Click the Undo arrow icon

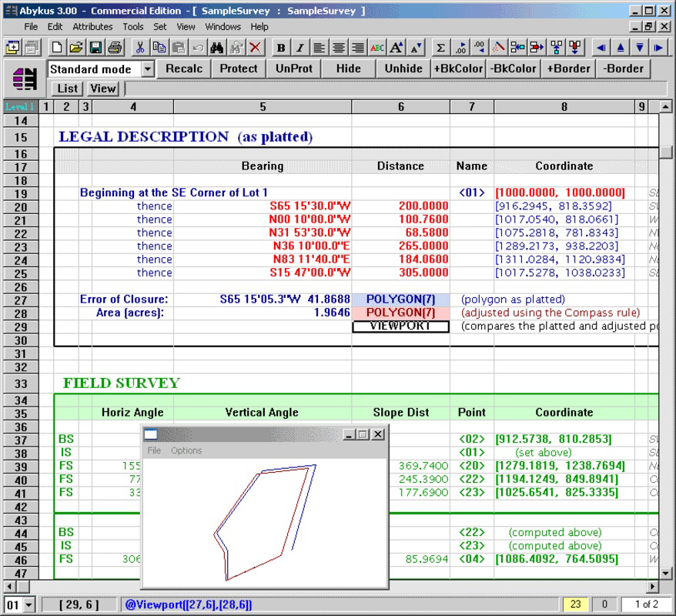[198, 48]
